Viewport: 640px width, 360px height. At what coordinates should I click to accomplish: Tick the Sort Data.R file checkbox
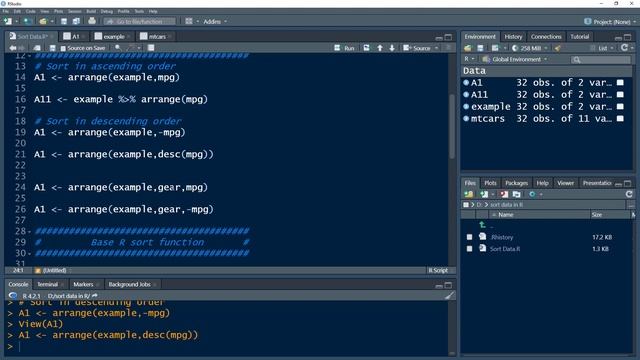(x=469, y=249)
